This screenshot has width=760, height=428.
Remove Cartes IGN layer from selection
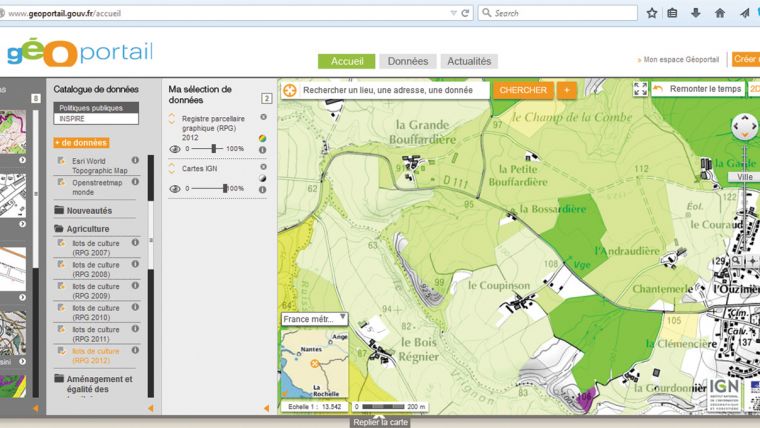coord(263,167)
